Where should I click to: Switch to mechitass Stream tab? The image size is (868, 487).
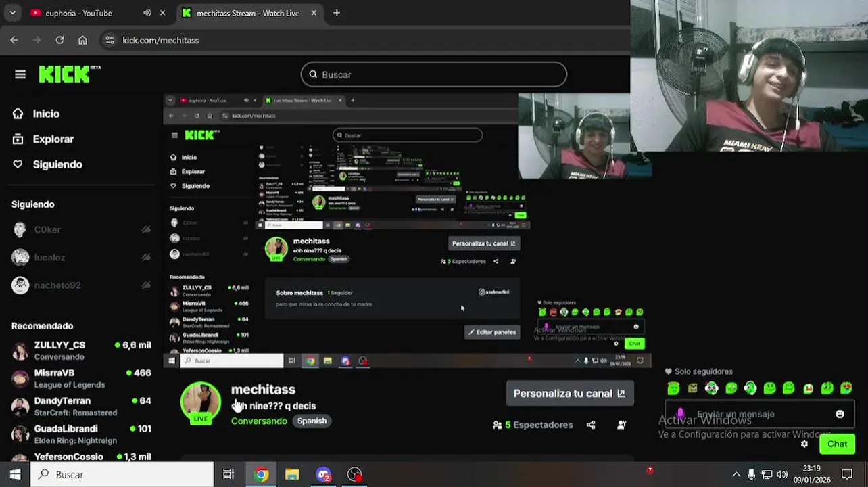247,13
